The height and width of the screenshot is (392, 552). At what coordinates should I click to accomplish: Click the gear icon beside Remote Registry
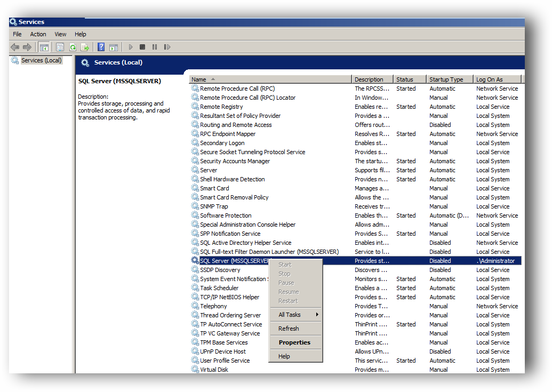pos(195,106)
